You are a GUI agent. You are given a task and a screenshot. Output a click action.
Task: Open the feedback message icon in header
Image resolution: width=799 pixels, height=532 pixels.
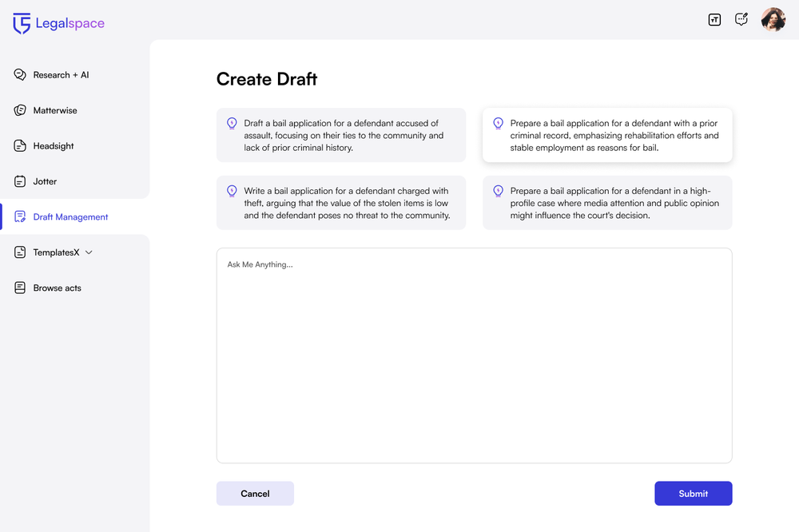click(741, 18)
